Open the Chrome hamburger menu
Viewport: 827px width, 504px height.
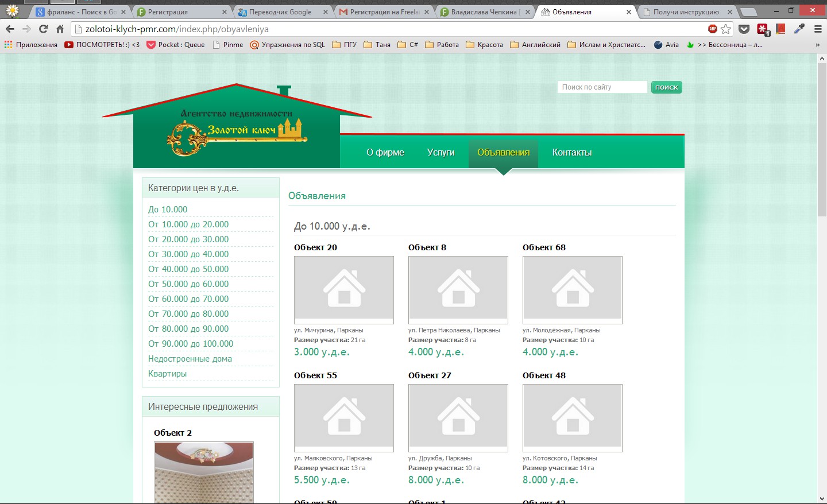click(x=818, y=29)
